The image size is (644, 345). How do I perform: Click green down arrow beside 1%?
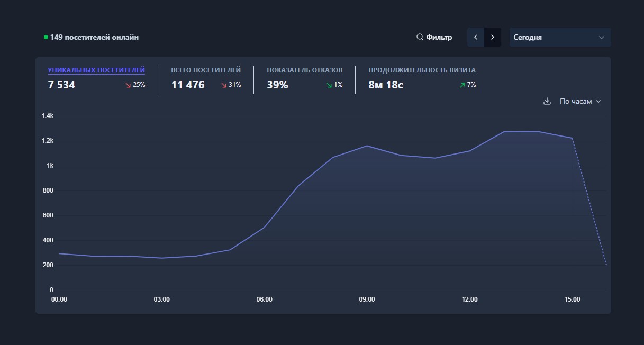point(329,85)
